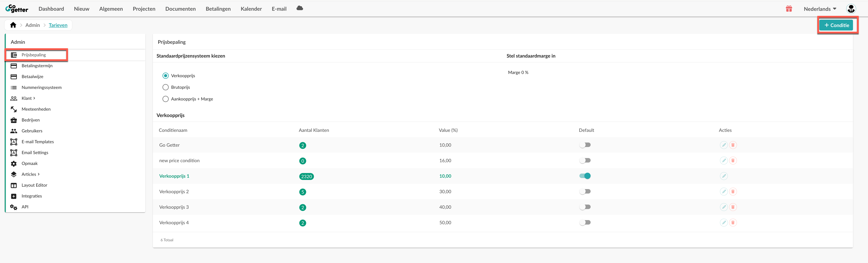The width and height of the screenshot is (868, 263).
Task: Expand the Articles submenu
Action: [31, 174]
